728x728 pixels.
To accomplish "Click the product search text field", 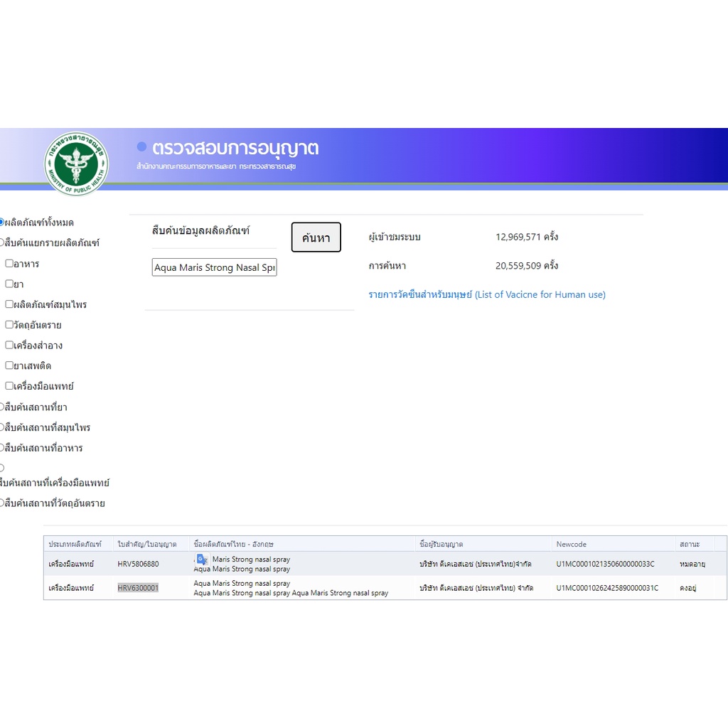I will click(214, 268).
